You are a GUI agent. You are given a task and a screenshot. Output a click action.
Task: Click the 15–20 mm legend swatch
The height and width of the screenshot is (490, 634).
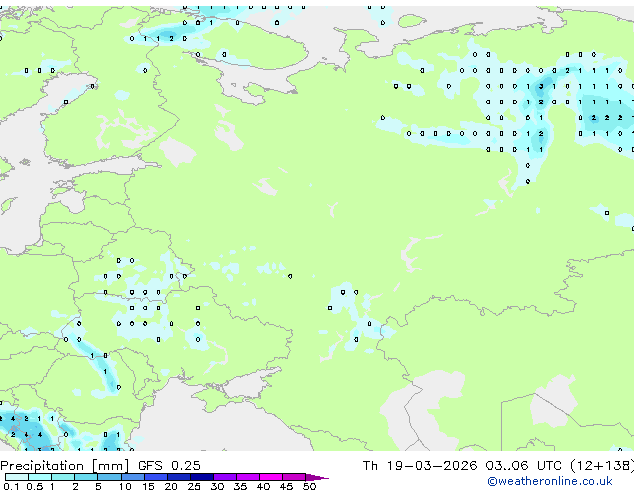click(156, 477)
